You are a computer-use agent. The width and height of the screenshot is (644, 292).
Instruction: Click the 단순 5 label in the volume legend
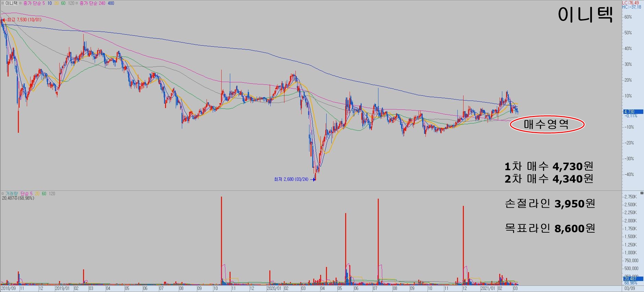[26, 194]
